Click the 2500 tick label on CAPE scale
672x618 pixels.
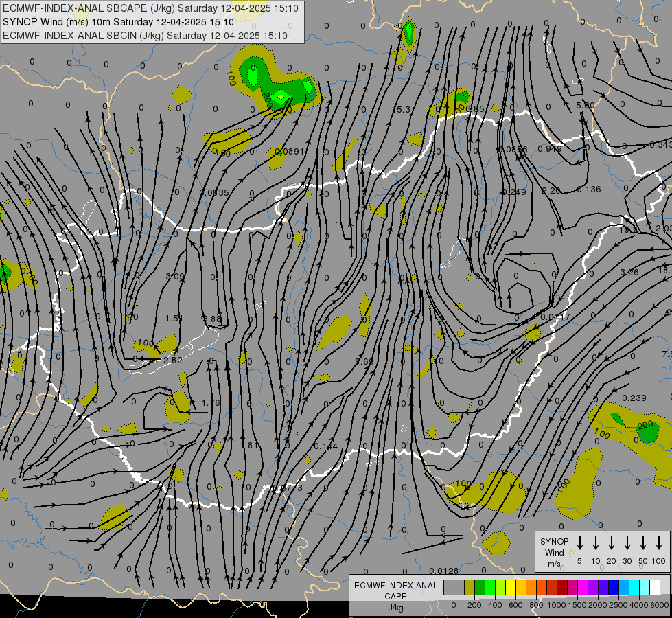(x=618, y=605)
